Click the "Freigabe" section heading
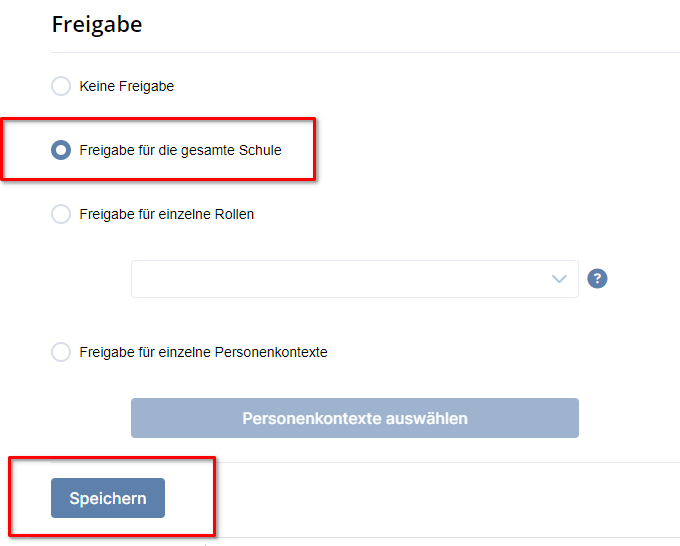680x546 pixels. (x=97, y=24)
